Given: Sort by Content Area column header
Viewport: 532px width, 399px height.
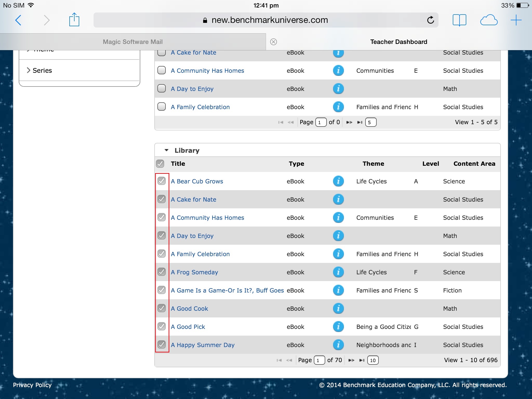Looking at the screenshot, I should [x=474, y=164].
